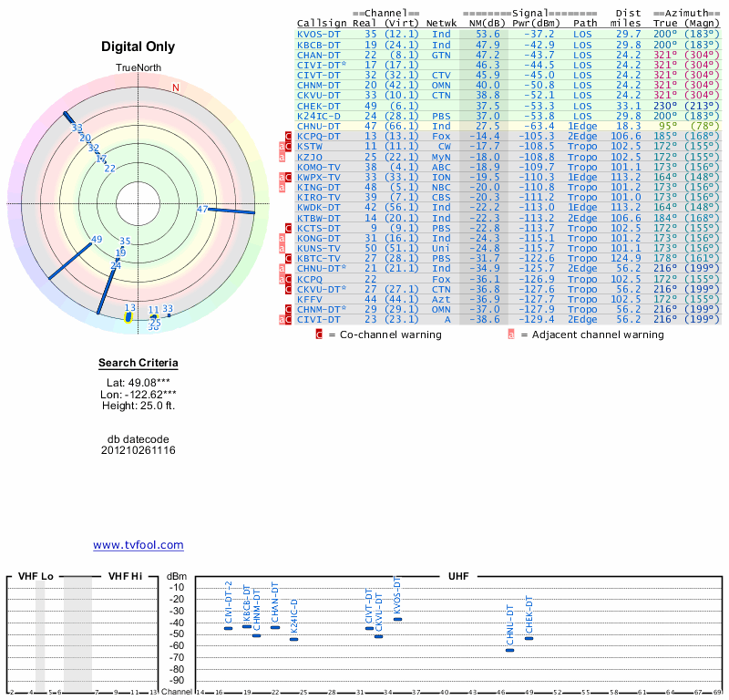
Task: Click the KVOS-DT callsign in table
Action: click(319, 34)
